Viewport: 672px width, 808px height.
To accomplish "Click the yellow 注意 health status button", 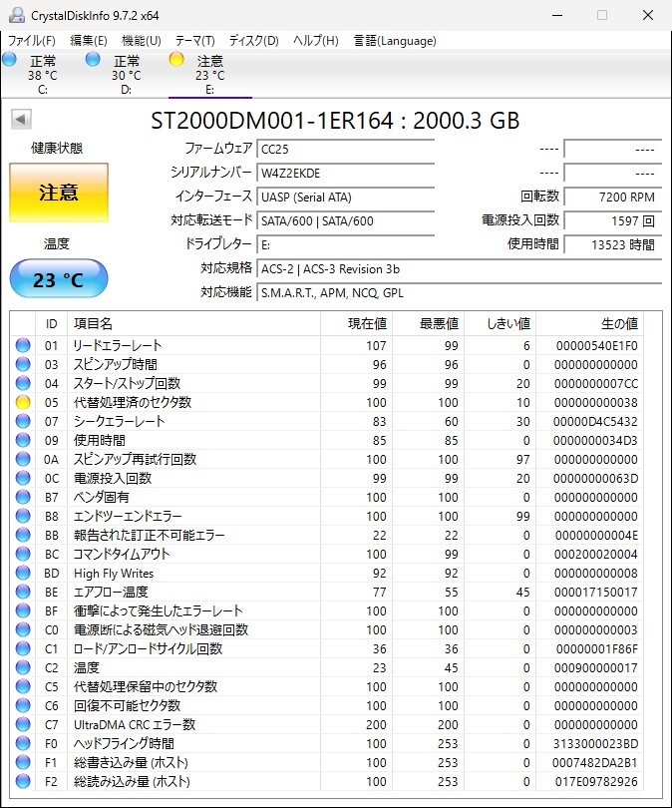I will [59, 193].
